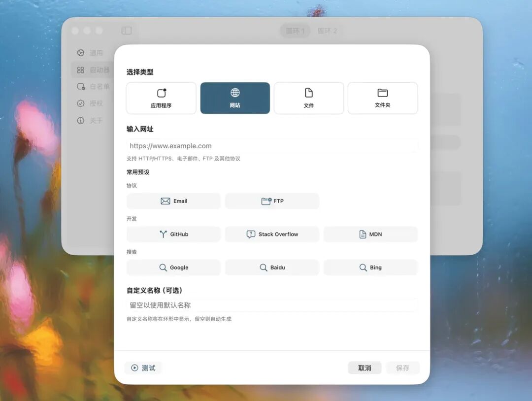Click the 保存 save button
The image size is (532, 401).
click(403, 368)
